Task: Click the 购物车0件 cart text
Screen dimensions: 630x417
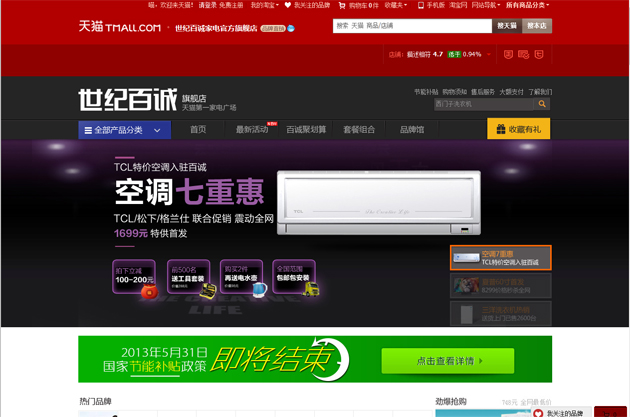Action: 364,6
